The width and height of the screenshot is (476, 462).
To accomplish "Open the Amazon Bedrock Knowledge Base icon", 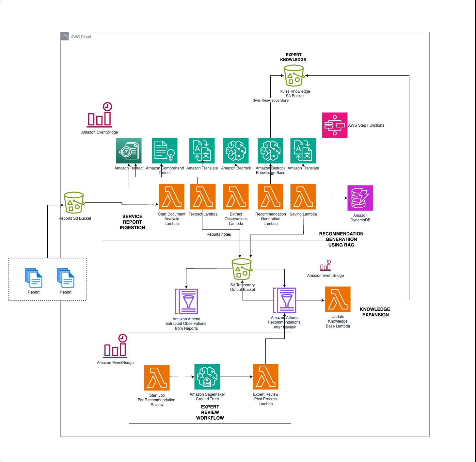I will point(270,151).
